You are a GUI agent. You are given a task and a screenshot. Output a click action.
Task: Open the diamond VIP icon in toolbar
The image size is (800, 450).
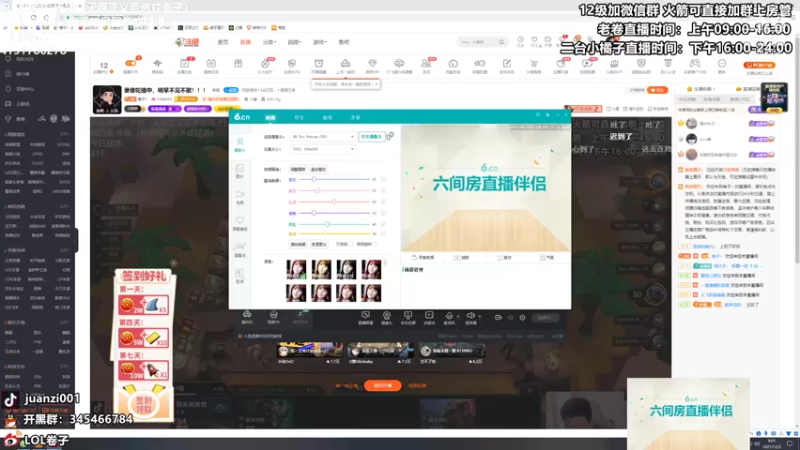372,65
